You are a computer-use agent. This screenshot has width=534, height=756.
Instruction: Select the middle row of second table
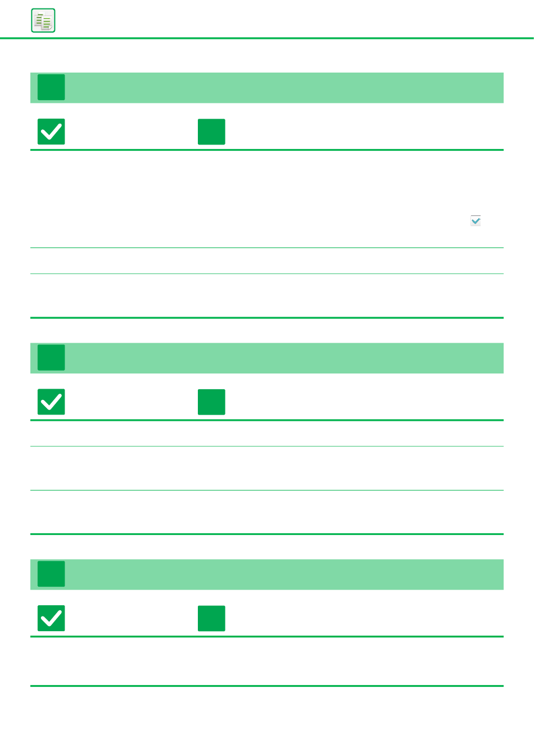point(267,469)
